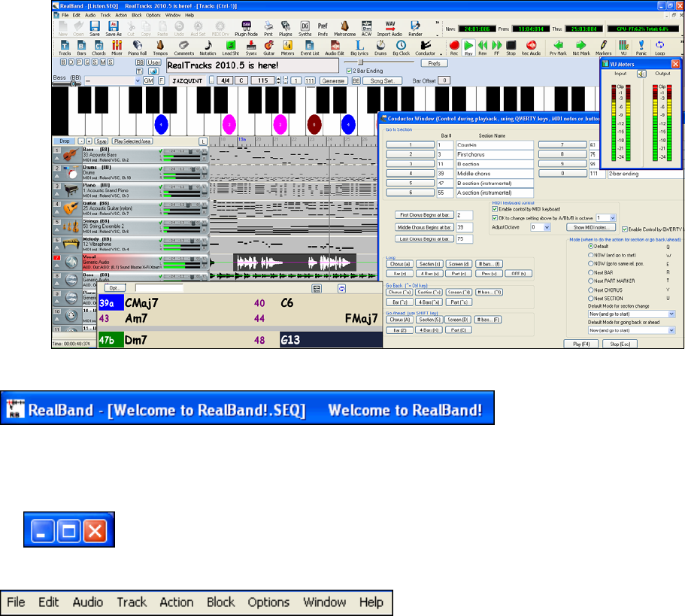This screenshot has width=685, height=616.
Task: Click the Import Audio WAV icon
Action: 389,29
